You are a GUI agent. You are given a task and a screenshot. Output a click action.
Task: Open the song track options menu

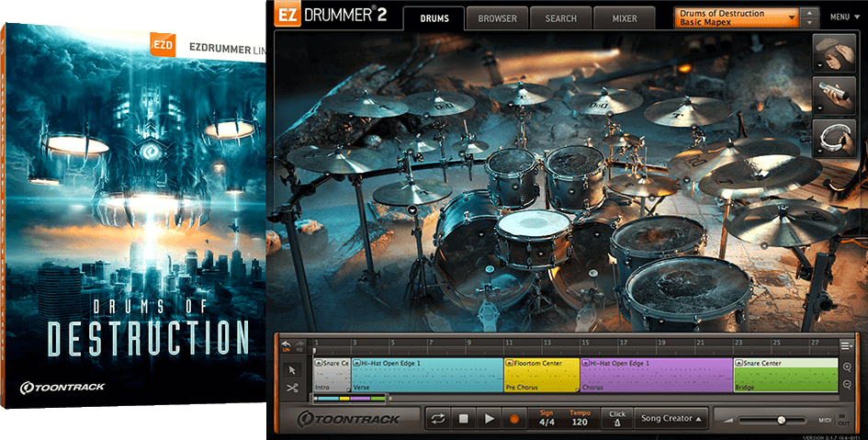(846, 346)
